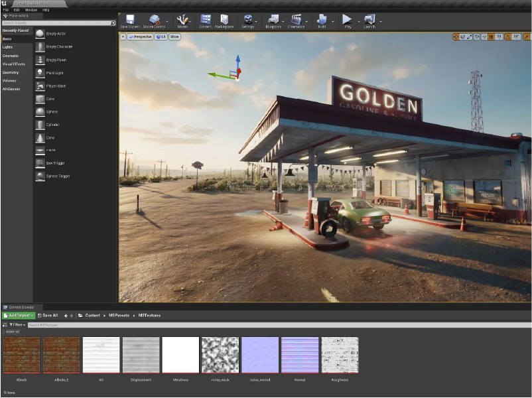Switch to the Recently Placed category
Screen dimensions: 532x398
(x=17, y=31)
